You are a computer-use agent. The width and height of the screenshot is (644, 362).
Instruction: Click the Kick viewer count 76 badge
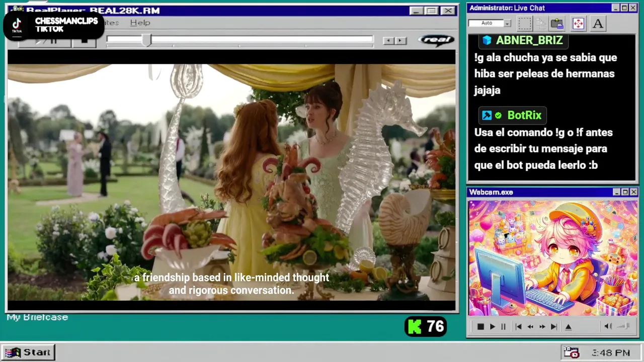tap(426, 327)
